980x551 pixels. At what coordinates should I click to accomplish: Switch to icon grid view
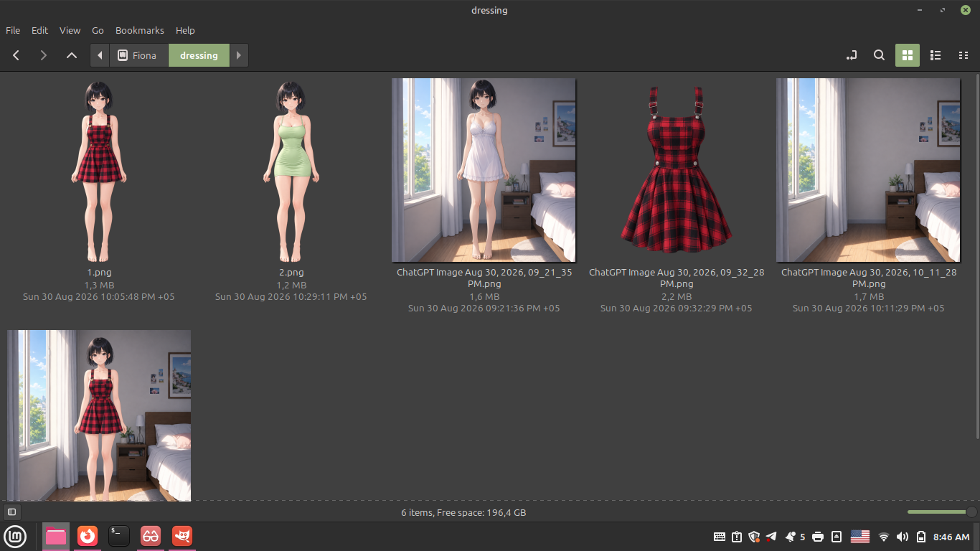[x=908, y=55]
